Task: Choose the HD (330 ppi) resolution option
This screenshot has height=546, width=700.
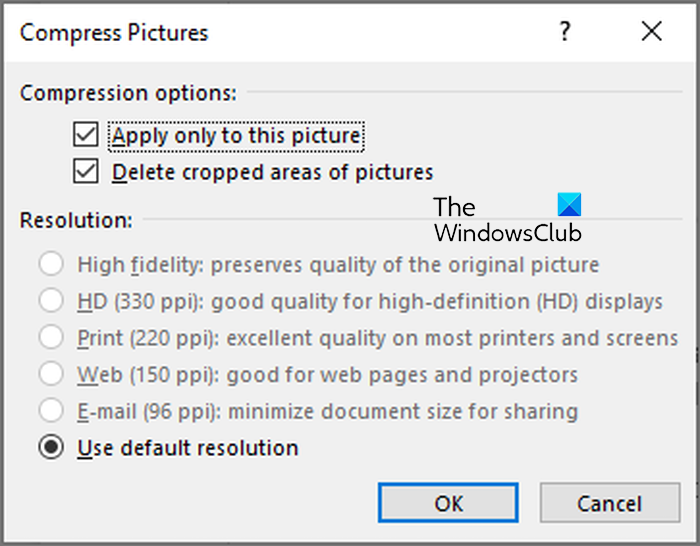Action: tap(49, 301)
